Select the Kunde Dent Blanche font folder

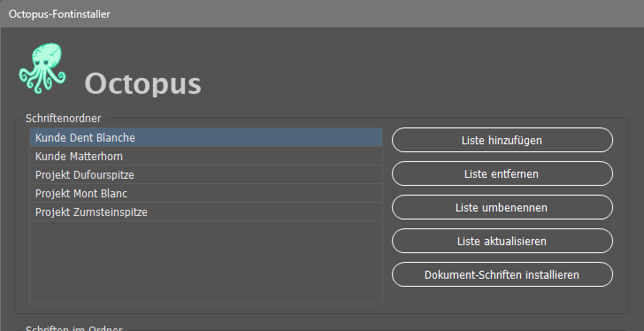(206, 137)
